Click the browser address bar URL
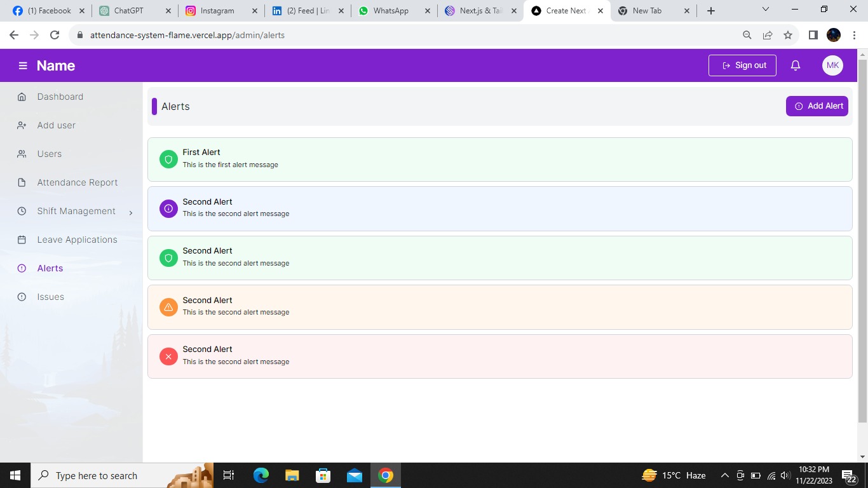The height and width of the screenshot is (488, 868). pos(187,36)
